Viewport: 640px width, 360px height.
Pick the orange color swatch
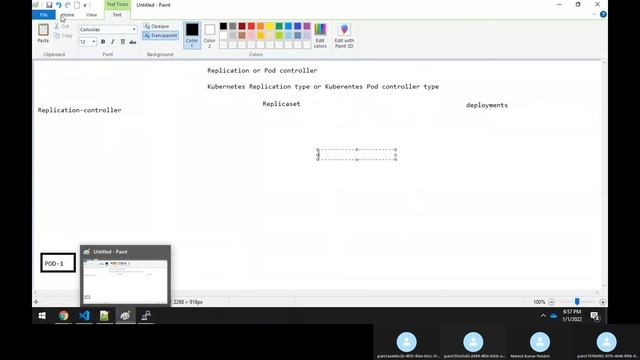(260, 26)
